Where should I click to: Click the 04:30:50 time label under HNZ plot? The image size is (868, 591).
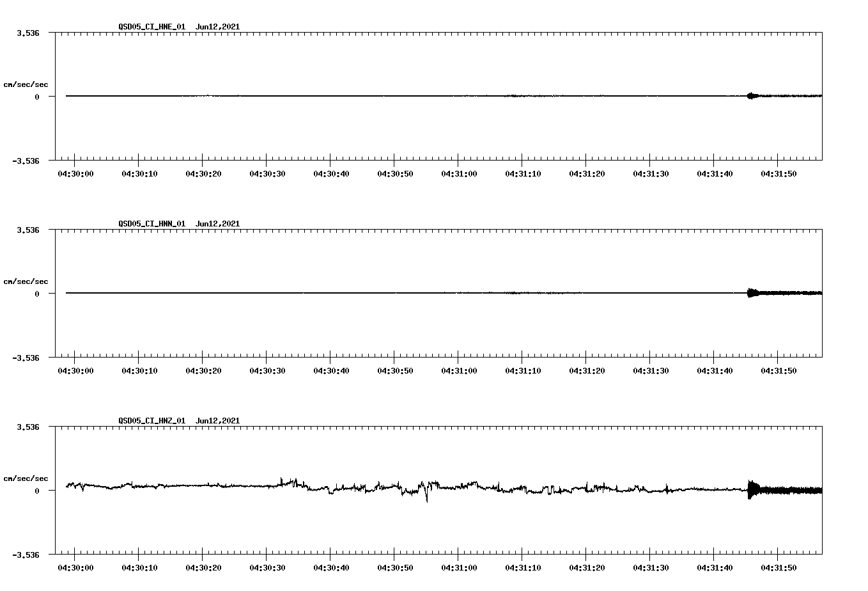click(x=395, y=568)
